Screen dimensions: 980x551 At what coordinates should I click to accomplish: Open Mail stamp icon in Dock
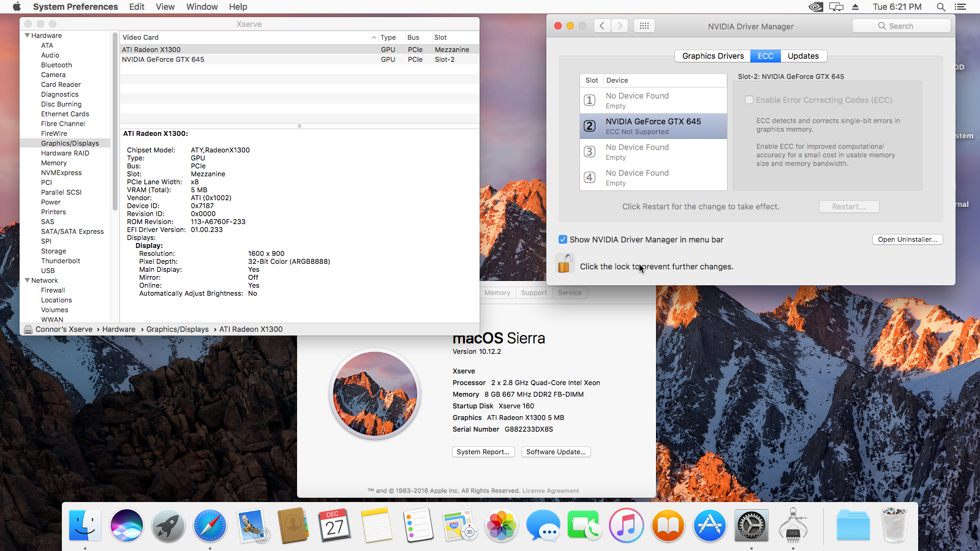tap(252, 525)
